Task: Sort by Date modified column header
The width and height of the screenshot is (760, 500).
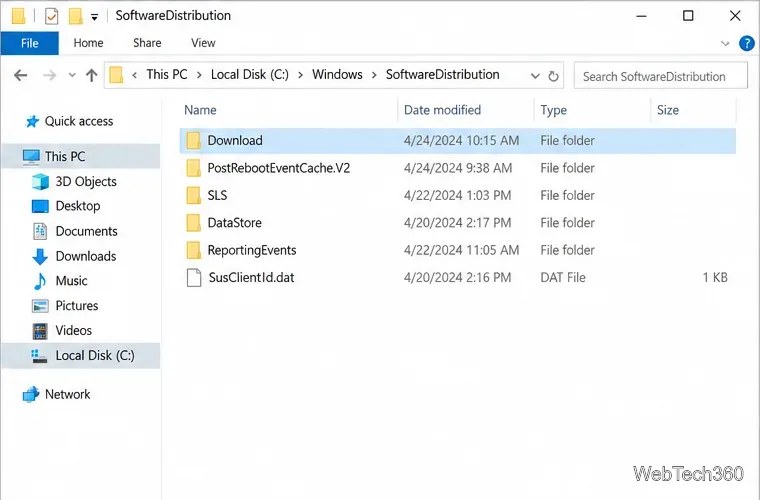Action: click(443, 110)
